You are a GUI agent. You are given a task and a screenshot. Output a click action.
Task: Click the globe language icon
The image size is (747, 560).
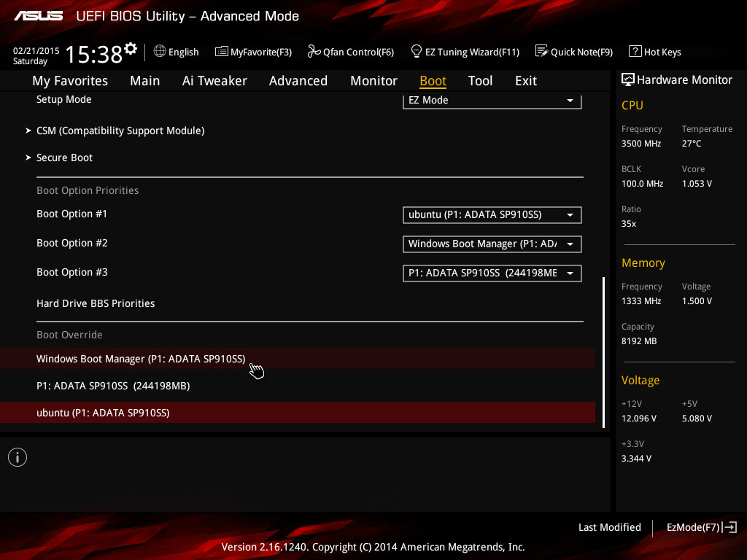pos(160,51)
